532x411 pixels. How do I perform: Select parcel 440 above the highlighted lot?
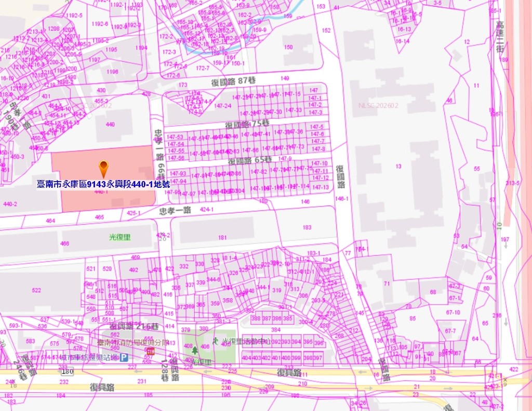pos(110,125)
